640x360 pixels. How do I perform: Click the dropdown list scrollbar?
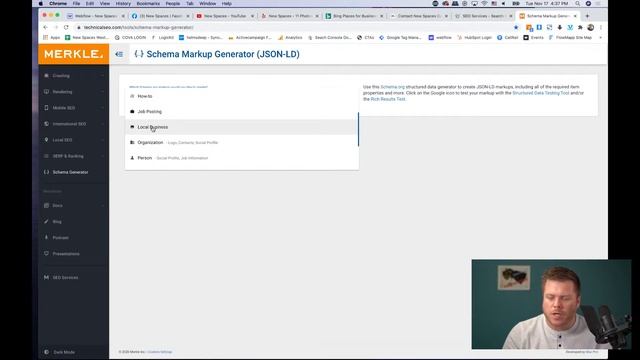pos(358,129)
